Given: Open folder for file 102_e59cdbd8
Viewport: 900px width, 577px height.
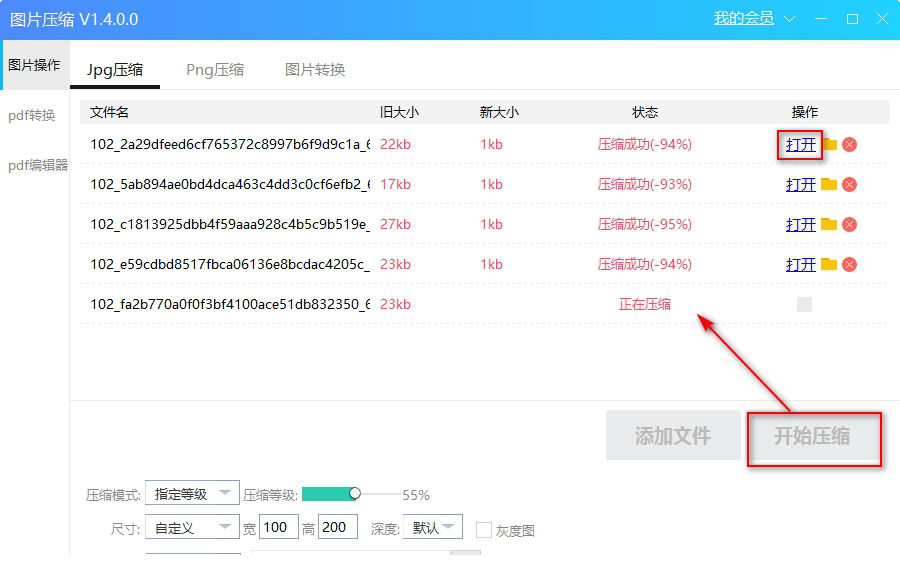Looking at the screenshot, I should pyautogui.click(x=829, y=264).
